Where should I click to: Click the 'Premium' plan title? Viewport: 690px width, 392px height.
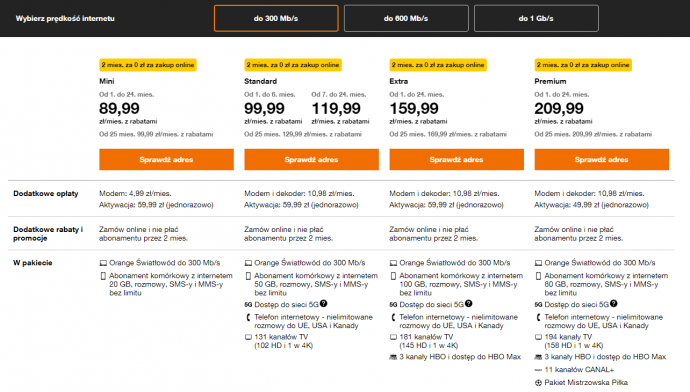click(x=550, y=81)
